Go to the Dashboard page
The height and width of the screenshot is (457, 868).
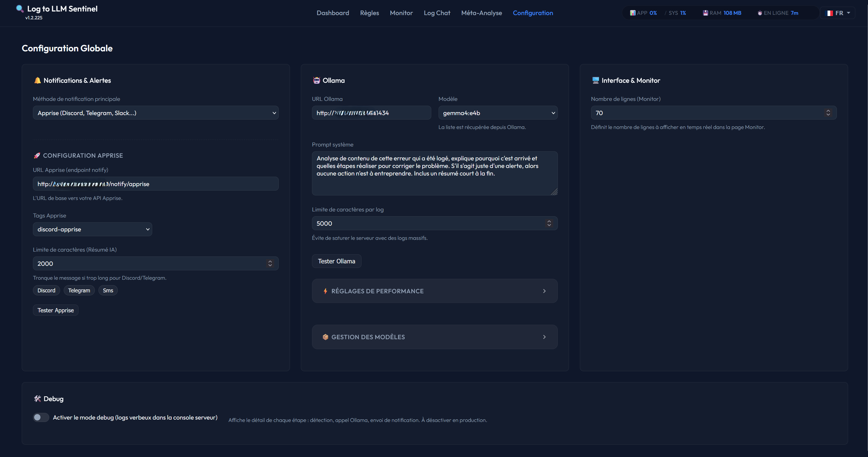(333, 13)
